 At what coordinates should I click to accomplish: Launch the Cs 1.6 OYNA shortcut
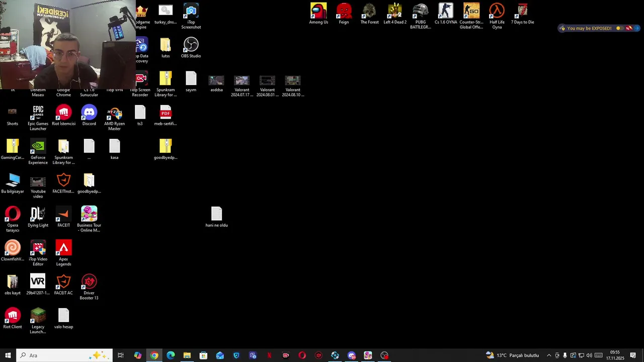tap(446, 14)
